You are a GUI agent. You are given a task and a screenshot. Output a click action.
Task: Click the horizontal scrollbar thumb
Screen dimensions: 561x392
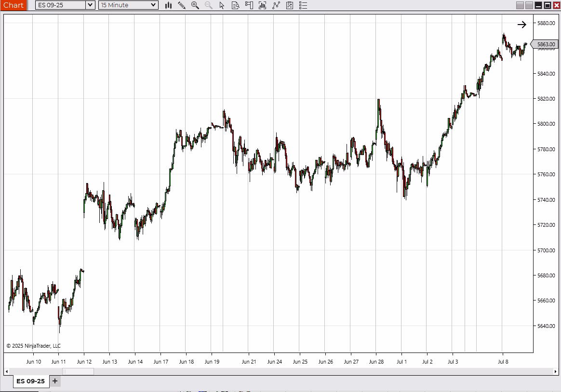(78, 371)
